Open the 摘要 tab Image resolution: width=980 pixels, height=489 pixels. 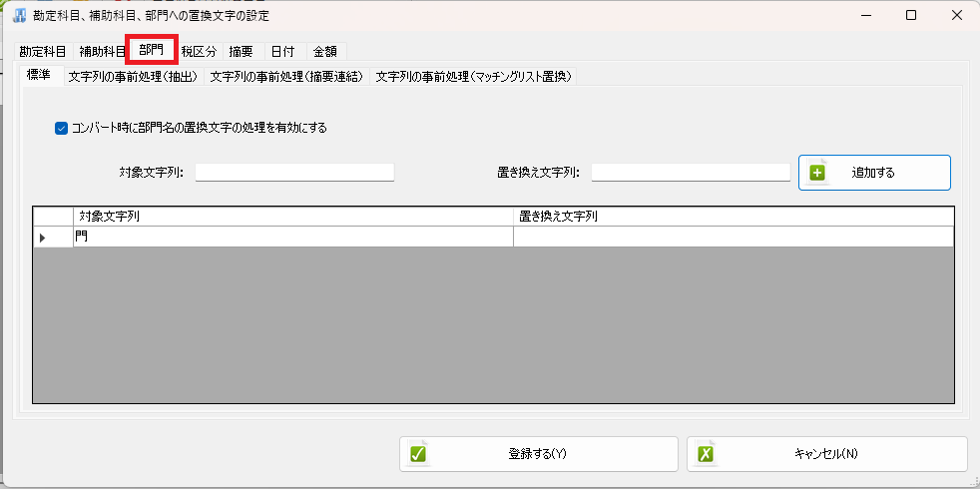[x=241, y=52]
